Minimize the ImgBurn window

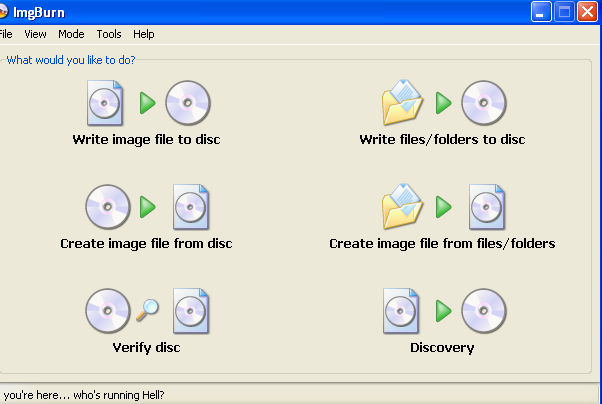pyautogui.click(x=541, y=12)
